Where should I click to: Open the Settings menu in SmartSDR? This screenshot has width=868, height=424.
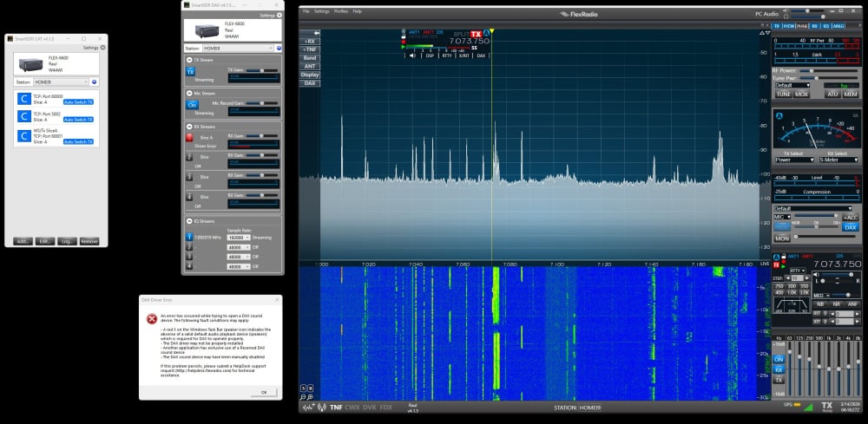click(322, 11)
